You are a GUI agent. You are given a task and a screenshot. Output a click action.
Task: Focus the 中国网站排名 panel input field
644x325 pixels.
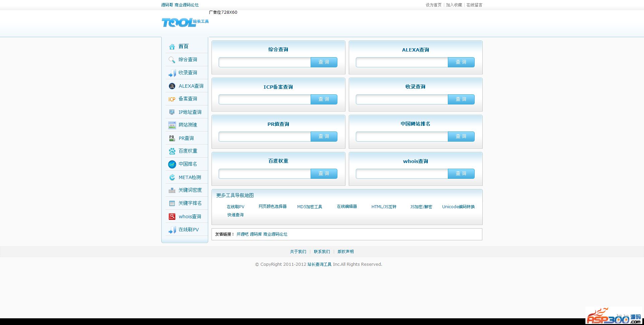coord(402,137)
